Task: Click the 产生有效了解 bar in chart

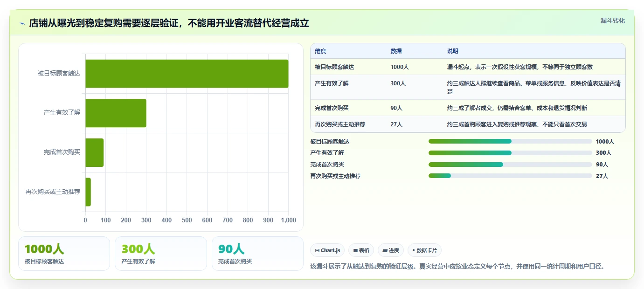Action: [x=116, y=113]
